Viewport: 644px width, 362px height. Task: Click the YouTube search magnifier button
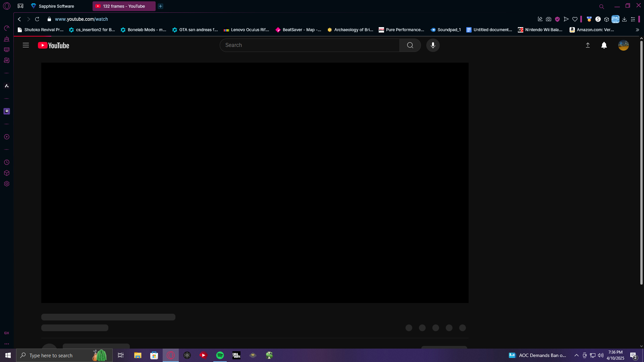pyautogui.click(x=410, y=45)
